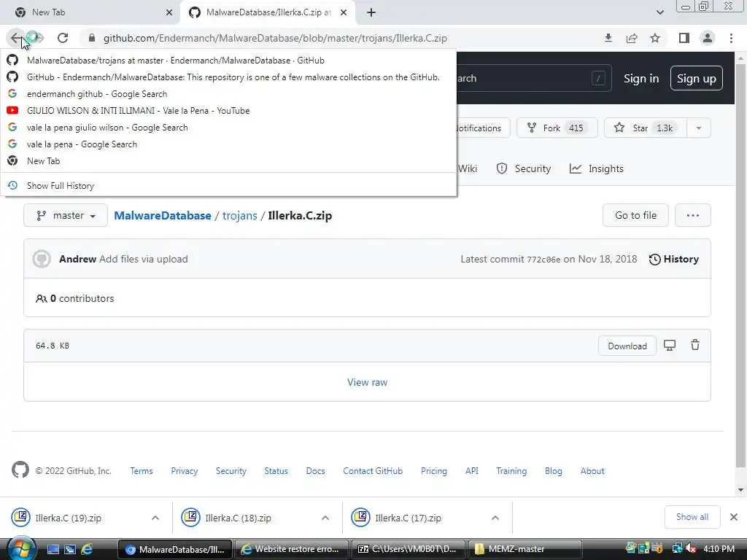Open Show Full History
This screenshot has height=560, width=747.
[x=228, y=186]
